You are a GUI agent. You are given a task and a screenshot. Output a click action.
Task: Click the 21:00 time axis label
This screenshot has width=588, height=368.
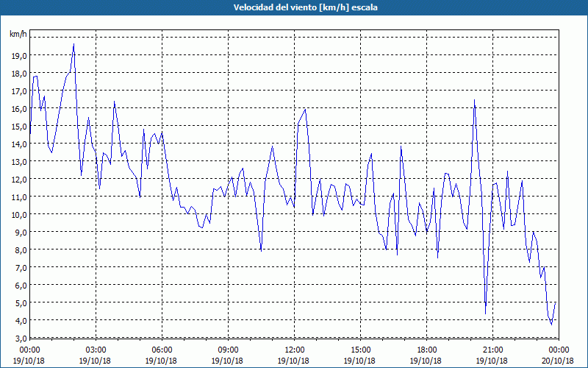(x=492, y=350)
